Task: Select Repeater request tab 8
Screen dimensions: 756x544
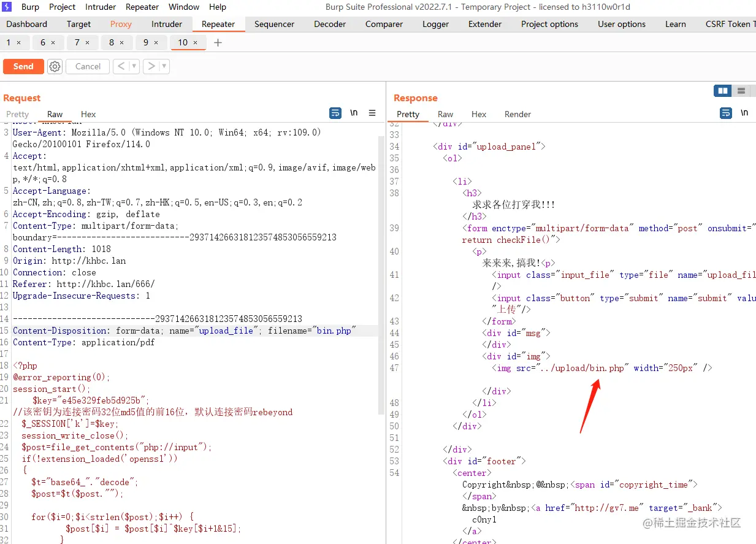Action: click(x=112, y=42)
